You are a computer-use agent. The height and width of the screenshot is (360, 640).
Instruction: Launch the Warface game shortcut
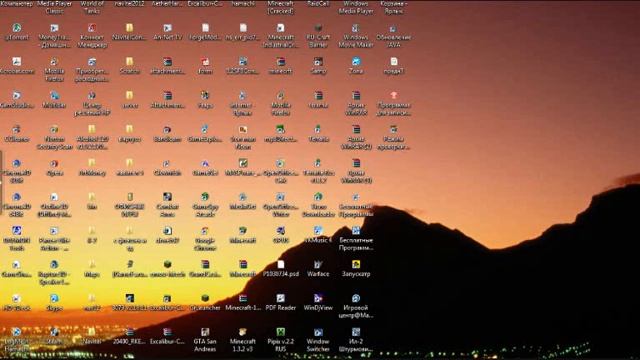(x=318, y=264)
